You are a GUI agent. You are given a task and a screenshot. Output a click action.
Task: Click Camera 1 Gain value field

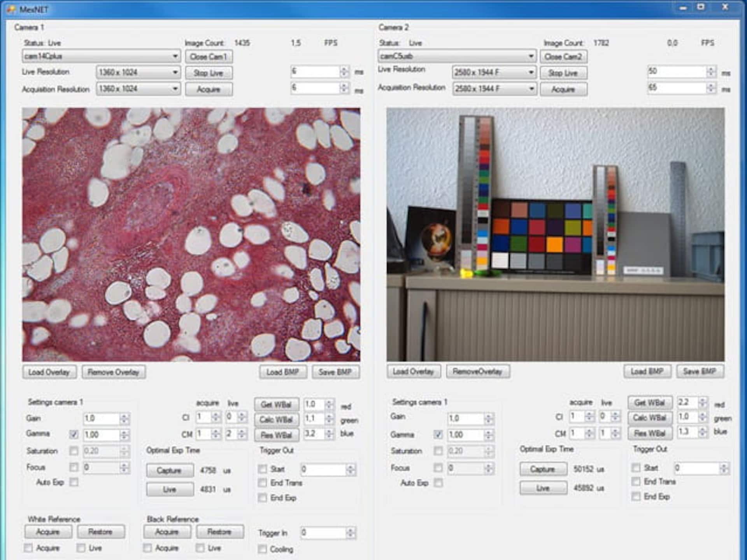[101, 418]
